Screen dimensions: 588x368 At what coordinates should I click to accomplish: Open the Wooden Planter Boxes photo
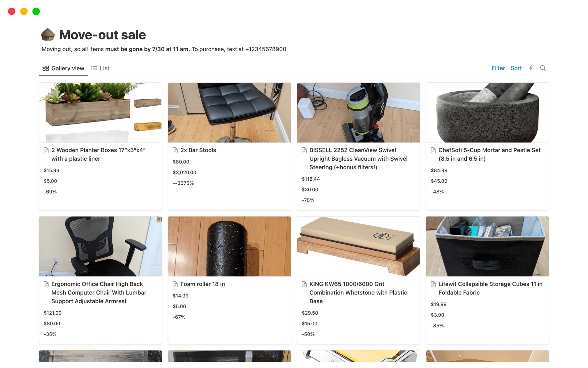pos(100,113)
